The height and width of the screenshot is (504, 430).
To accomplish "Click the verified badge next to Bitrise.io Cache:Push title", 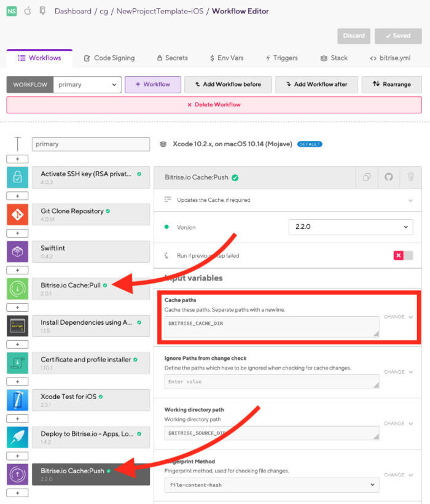I will (235, 178).
